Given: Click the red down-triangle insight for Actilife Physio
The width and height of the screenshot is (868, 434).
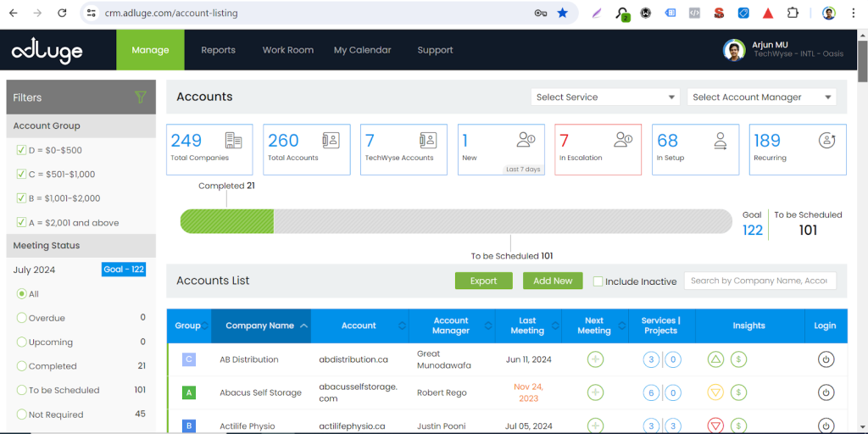Looking at the screenshot, I should 715,426.
